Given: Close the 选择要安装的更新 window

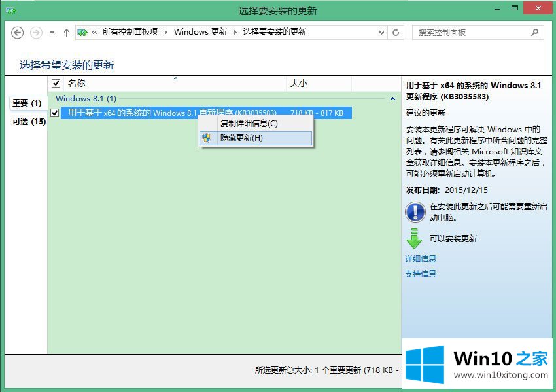Looking at the screenshot, I should 538,9.
